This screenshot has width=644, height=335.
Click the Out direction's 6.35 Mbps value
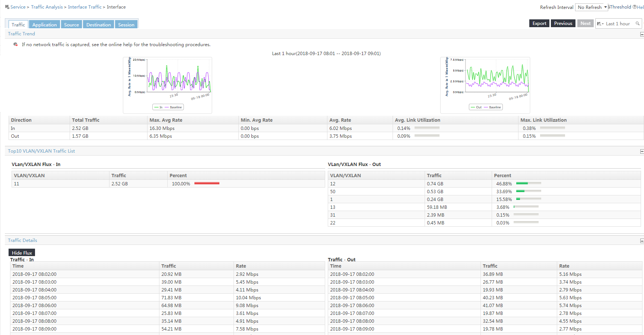pyautogui.click(x=161, y=136)
